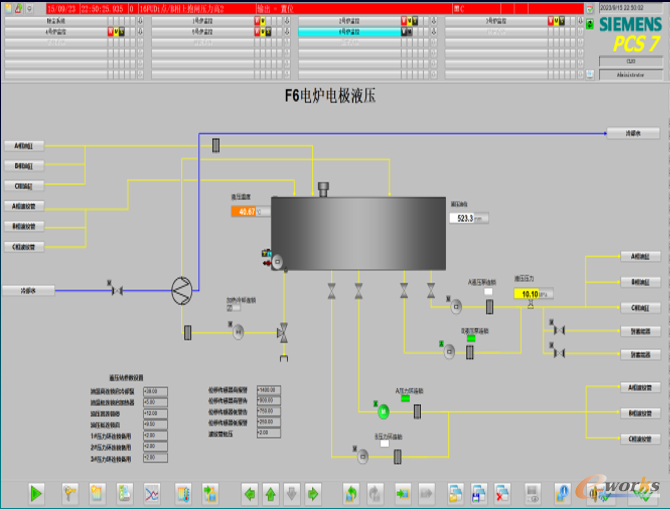Viewport: 670px width, 509px height.
Task: Click the +750.00 level sensor input field
Action: pyautogui.click(x=269, y=411)
